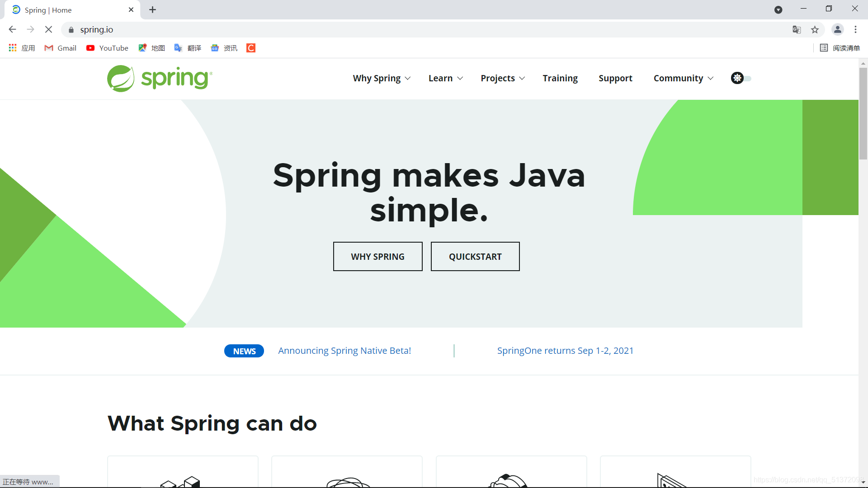This screenshot has height=488, width=868.
Task: Toggle dark mode settings icon on Spring
Action: [737, 78]
